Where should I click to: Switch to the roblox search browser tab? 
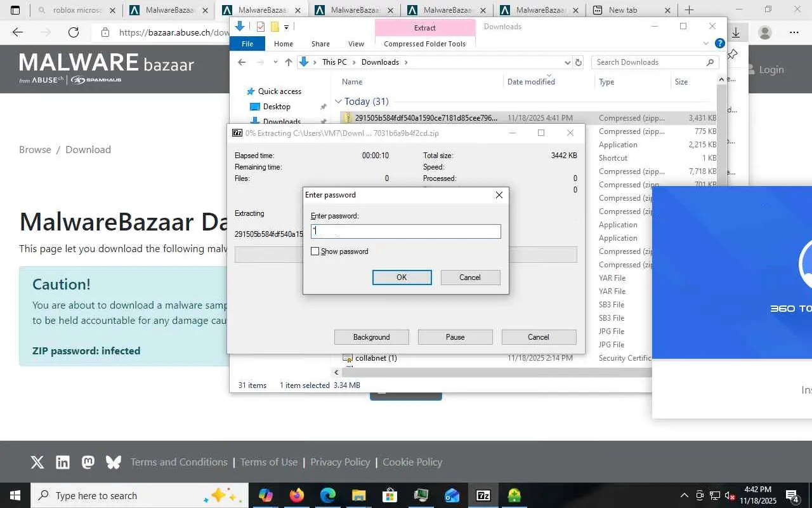pyautogui.click(x=77, y=10)
